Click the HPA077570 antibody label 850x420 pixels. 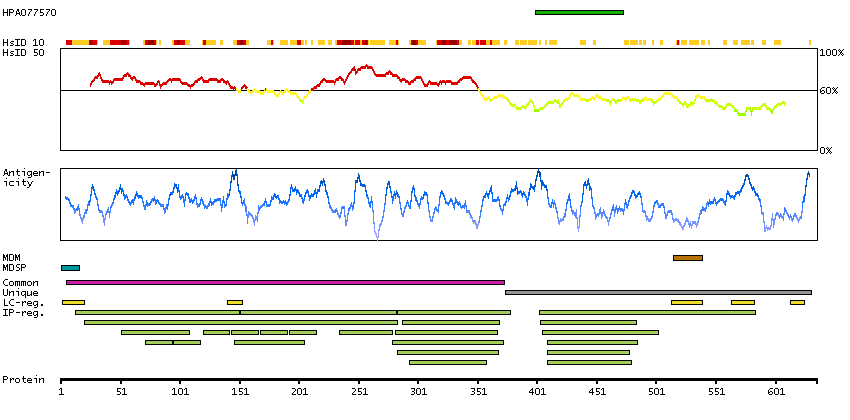[x=29, y=12]
